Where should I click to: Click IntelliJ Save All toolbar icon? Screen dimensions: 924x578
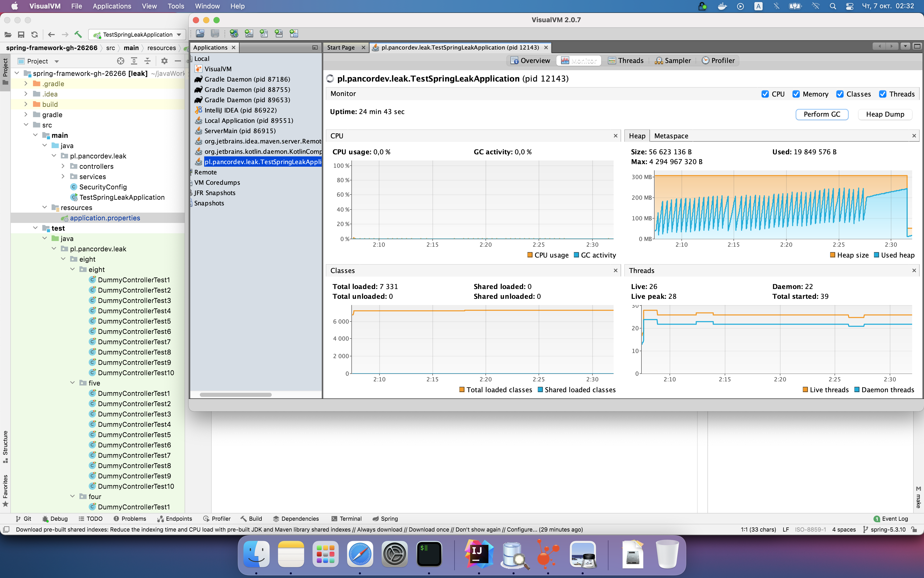21,34
